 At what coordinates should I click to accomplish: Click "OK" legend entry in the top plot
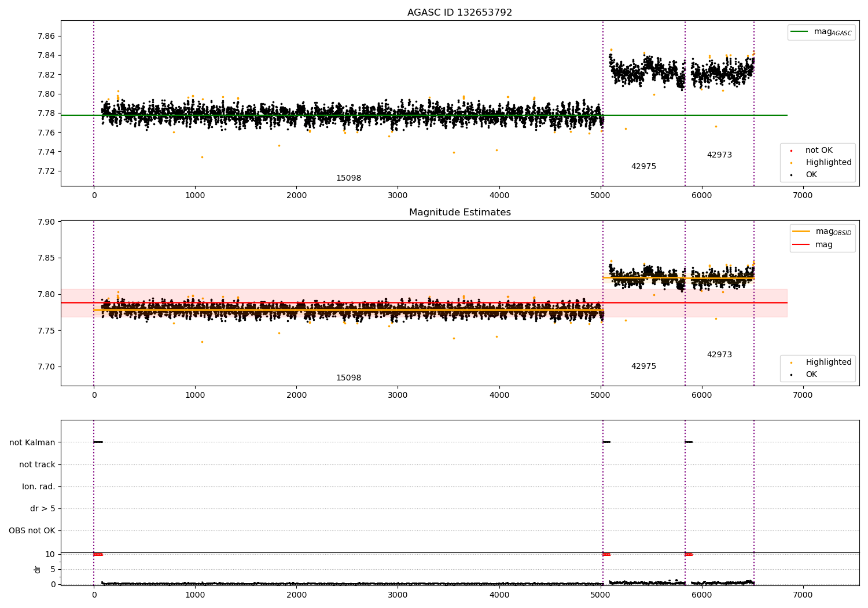(811, 175)
